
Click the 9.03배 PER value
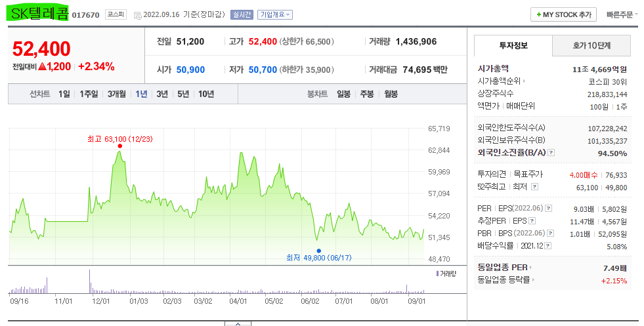584,209
